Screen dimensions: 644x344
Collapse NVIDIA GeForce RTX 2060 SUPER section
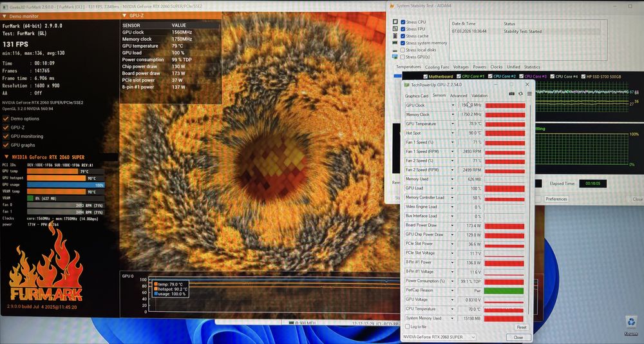pyautogui.click(x=6, y=157)
